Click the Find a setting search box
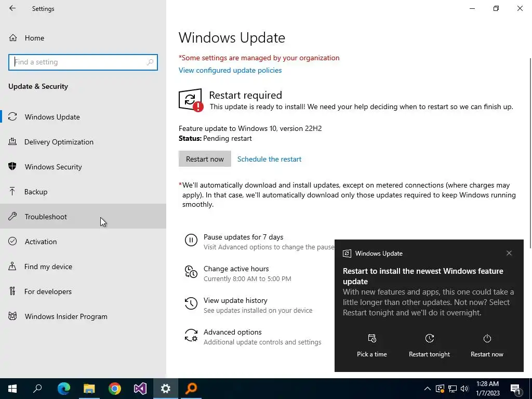This screenshot has height=399, width=532. coord(83,62)
